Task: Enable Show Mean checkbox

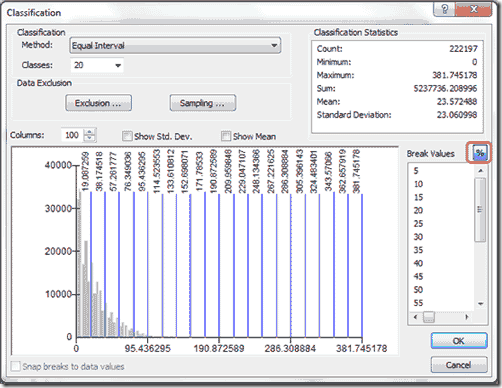Action: [226, 136]
